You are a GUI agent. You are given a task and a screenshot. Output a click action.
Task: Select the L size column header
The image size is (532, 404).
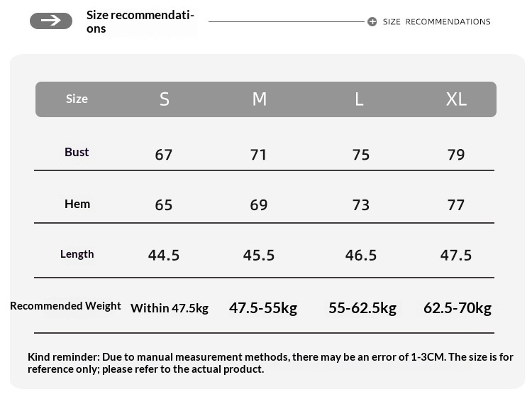(x=359, y=99)
